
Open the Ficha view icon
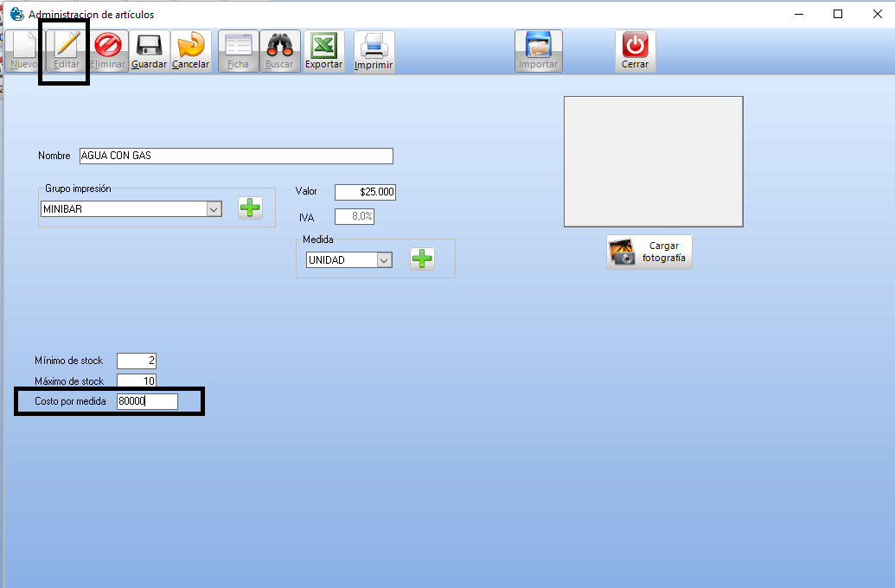tap(238, 51)
